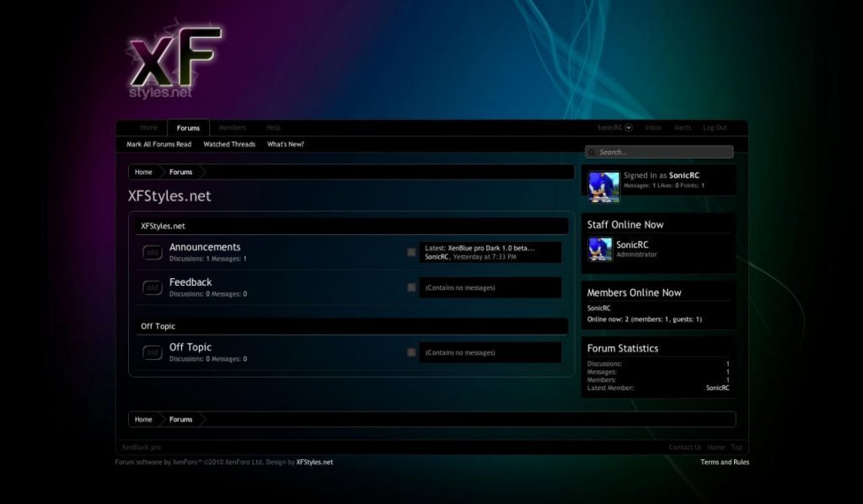Open the RSS feed icon in the Off Topic forum row
The height and width of the screenshot is (504, 863).
coord(411,352)
